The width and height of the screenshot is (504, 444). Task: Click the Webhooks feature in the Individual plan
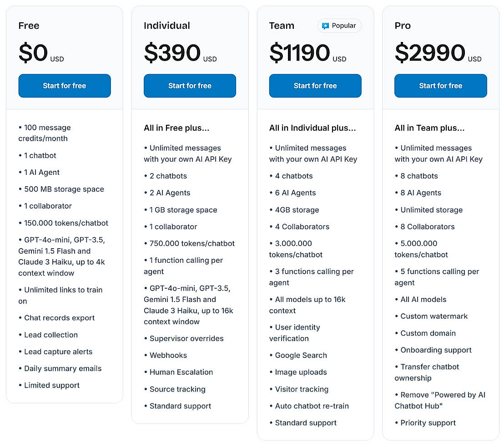(x=168, y=355)
